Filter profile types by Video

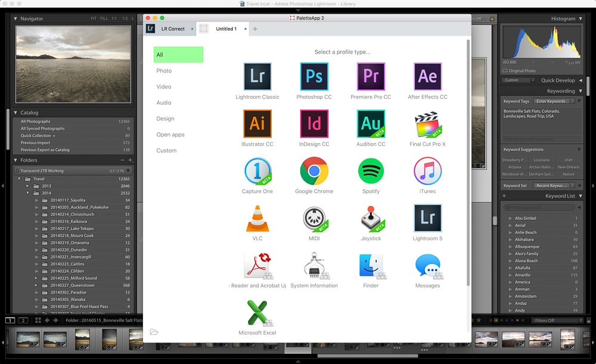pyautogui.click(x=164, y=86)
